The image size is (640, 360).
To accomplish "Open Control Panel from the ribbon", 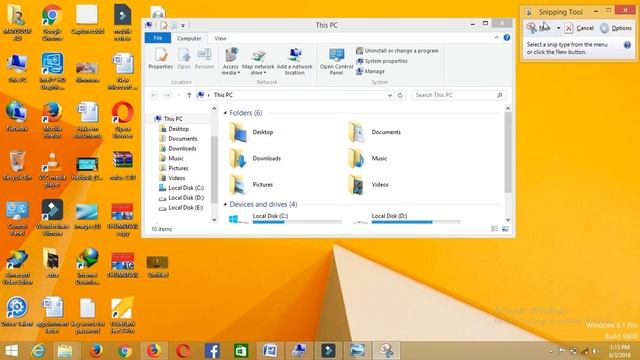I will coord(336,61).
